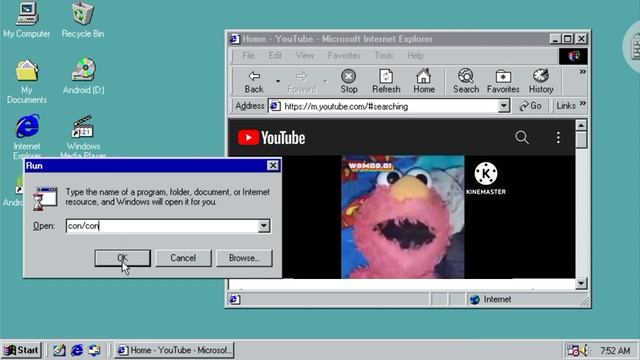Click the Internet zone status indicator
640x360 pixels.
point(491,299)
